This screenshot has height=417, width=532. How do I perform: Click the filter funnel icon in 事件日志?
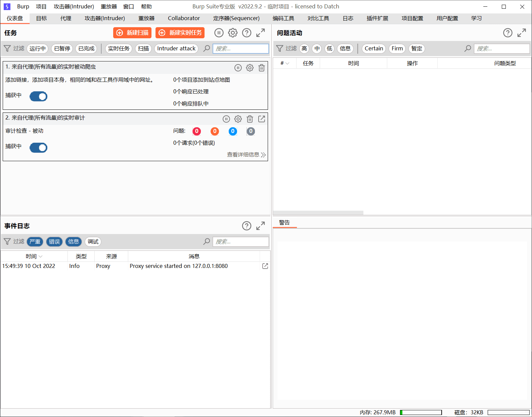point(7,242)
